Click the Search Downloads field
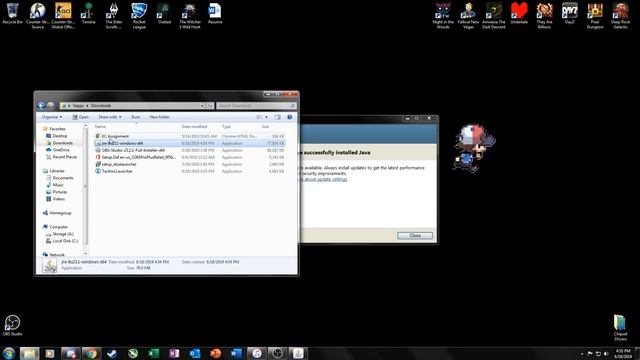Viewport: 640px width, 360px height. (256, 106)
